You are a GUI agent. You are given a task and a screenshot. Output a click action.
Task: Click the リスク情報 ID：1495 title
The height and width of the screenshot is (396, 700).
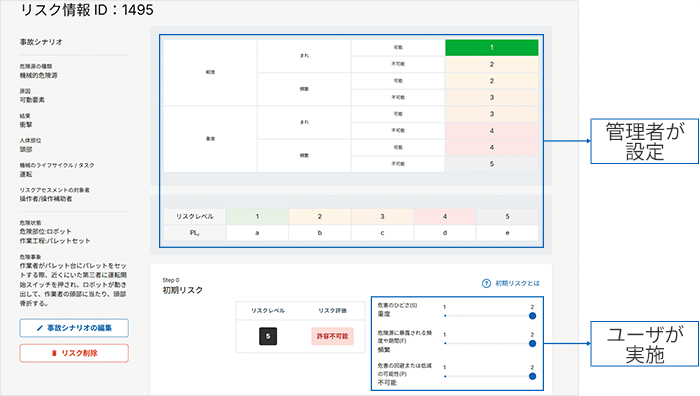87,10
